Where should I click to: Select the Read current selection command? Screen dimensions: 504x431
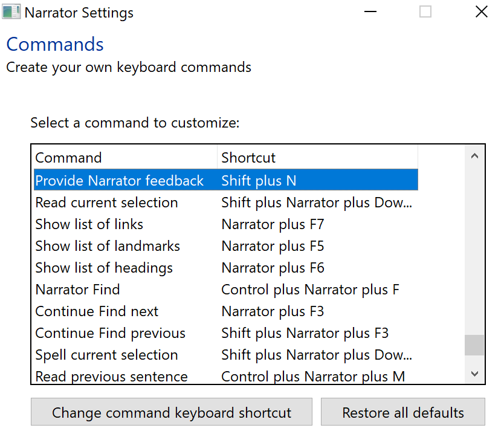pos(106,203)
